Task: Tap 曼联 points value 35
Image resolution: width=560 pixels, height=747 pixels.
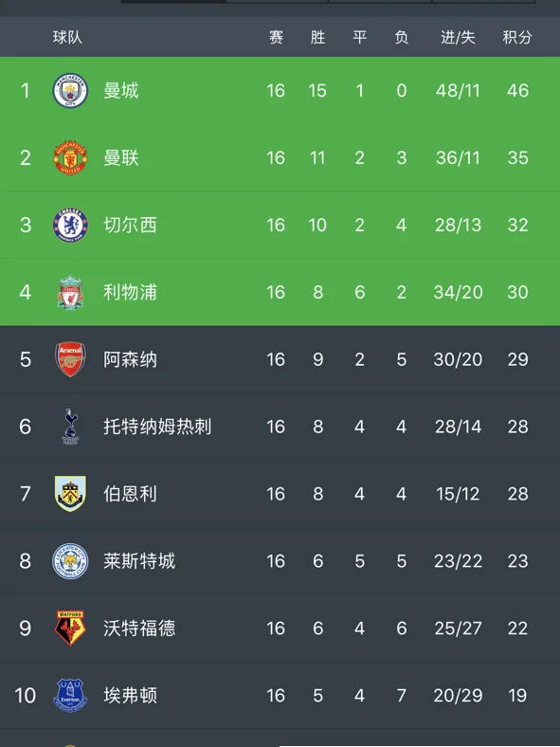Action: pos(517,157)
